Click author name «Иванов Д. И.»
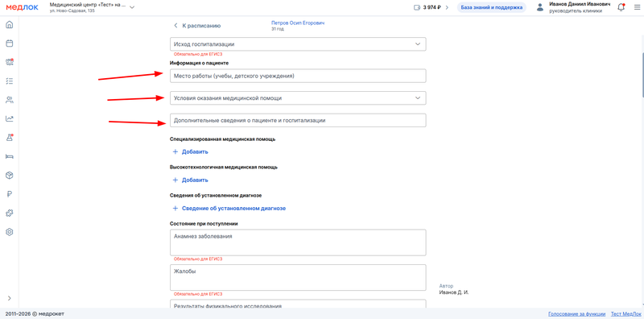 [x=454, y=292]
